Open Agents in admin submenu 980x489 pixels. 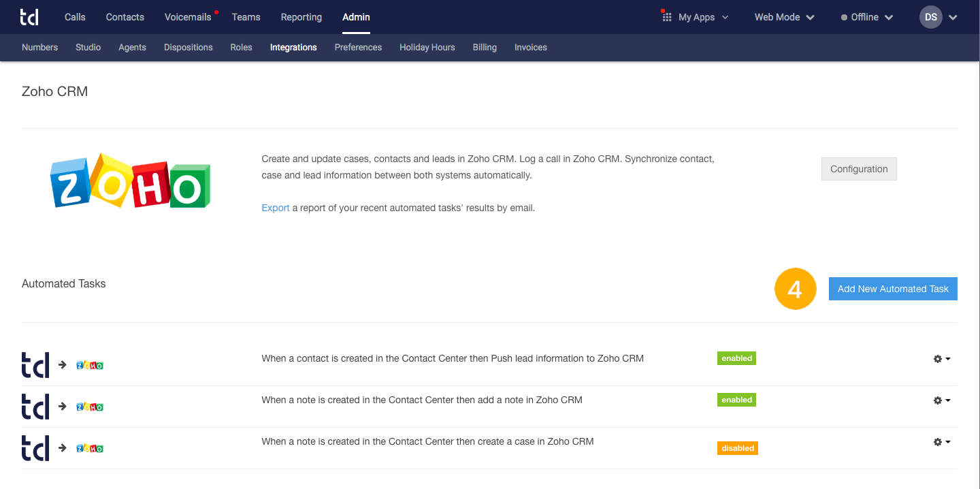pyautogui.click(x=132, y=48)
